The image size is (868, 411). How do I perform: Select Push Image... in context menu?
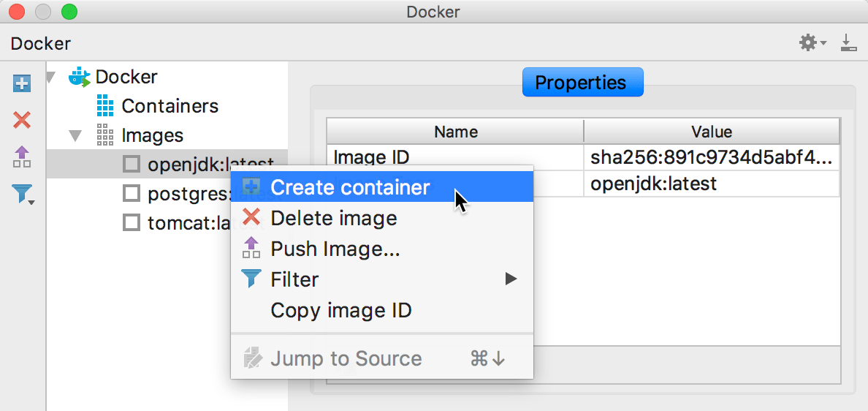click(x=335, y=249)
